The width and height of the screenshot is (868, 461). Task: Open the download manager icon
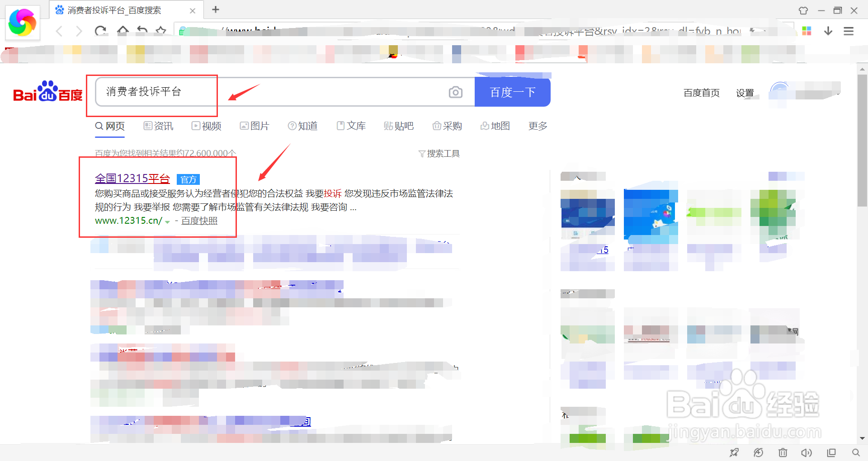point(828,31)
